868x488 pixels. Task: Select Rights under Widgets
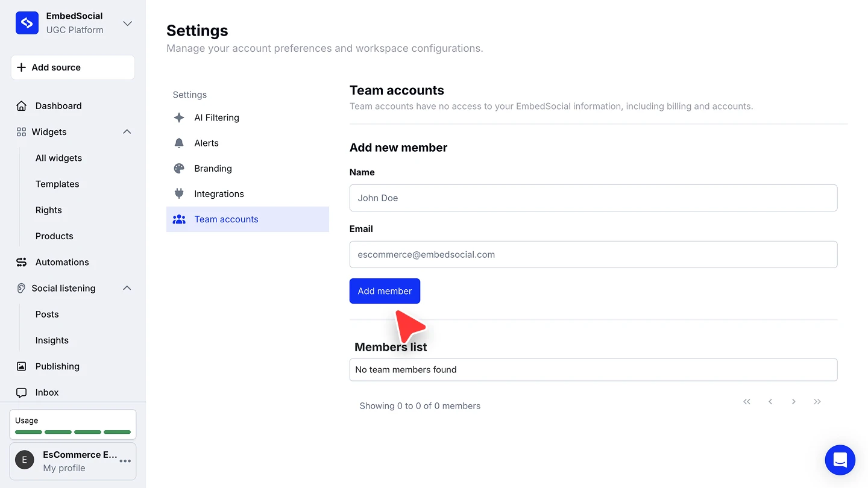[x=49, y=210]
